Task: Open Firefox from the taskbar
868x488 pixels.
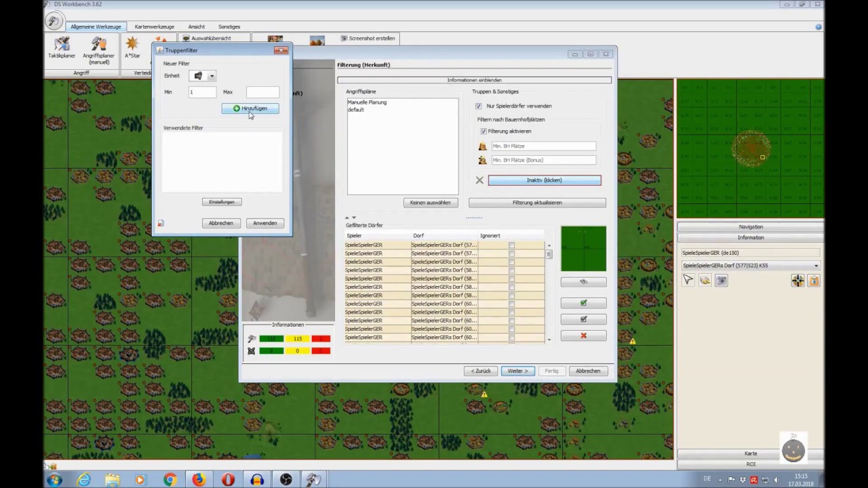Action: point(199,480)
